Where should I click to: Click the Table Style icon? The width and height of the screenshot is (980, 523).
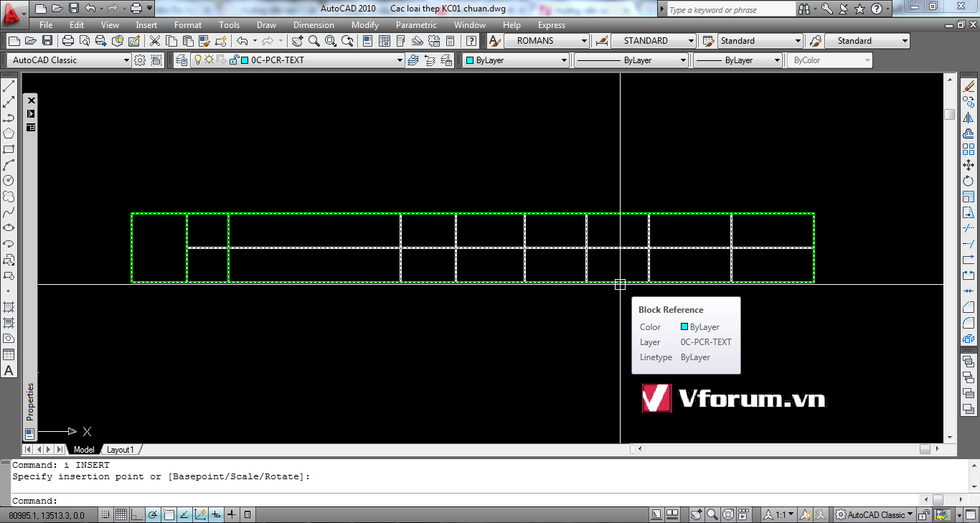pos(709,41)
